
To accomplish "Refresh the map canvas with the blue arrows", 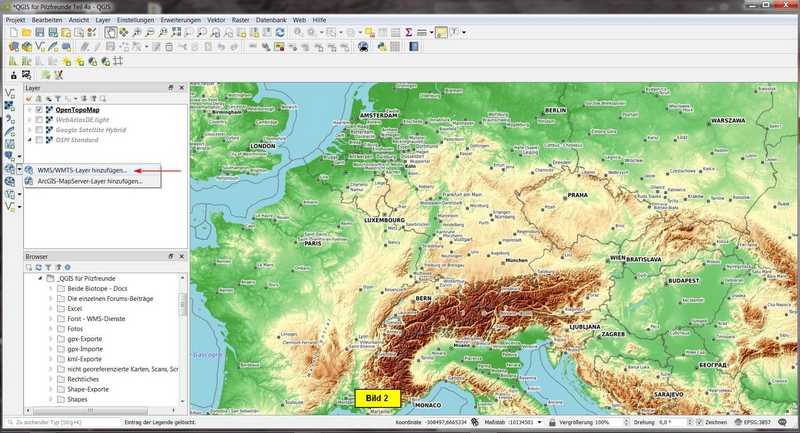I will 280,32.
